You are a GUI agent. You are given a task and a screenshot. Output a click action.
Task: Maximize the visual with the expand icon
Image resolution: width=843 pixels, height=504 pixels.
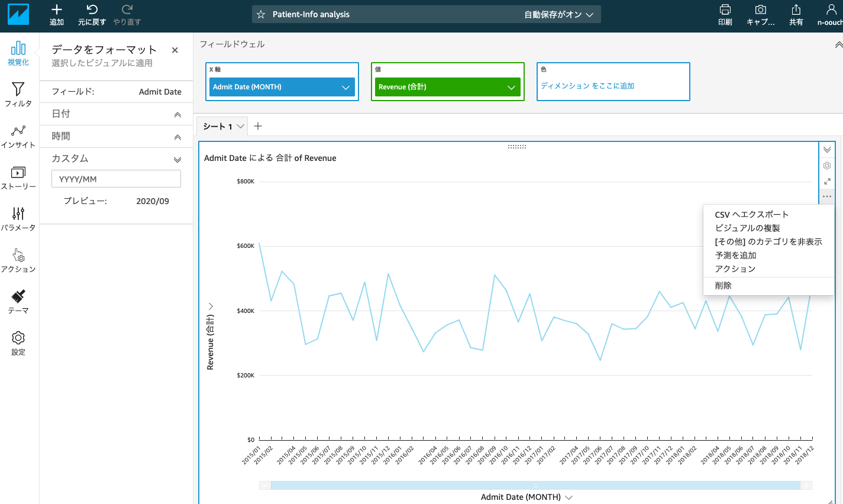[827, 182]
